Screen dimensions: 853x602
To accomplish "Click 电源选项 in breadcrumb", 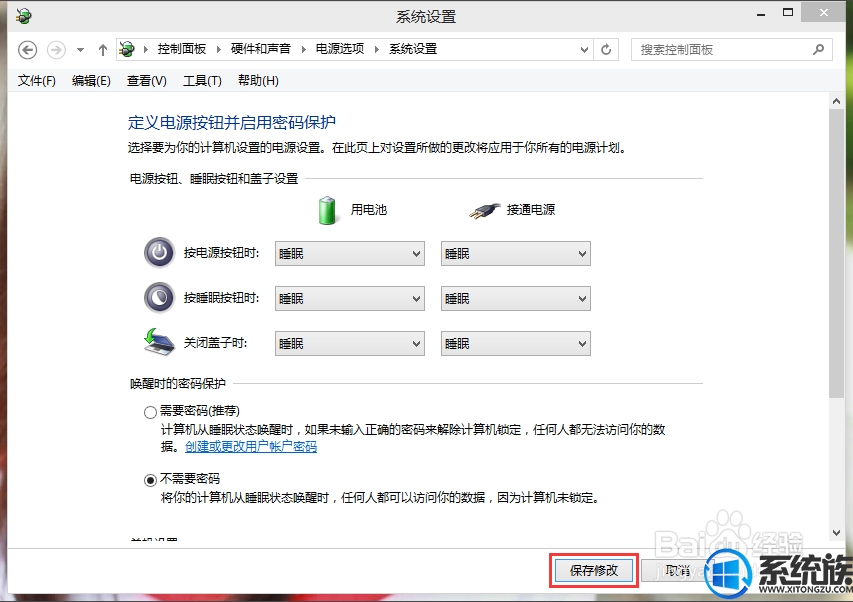I will pos(340,49).
